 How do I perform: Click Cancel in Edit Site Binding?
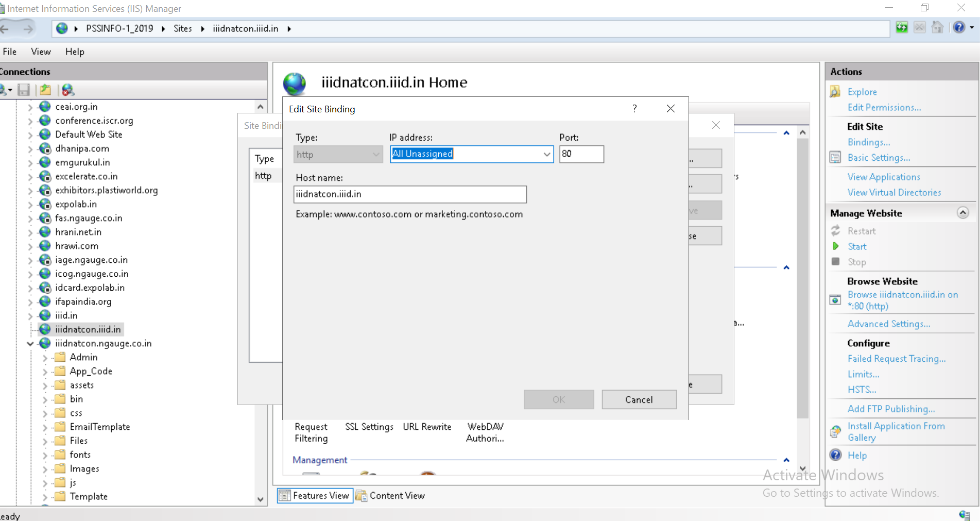[x=639, y=399]
